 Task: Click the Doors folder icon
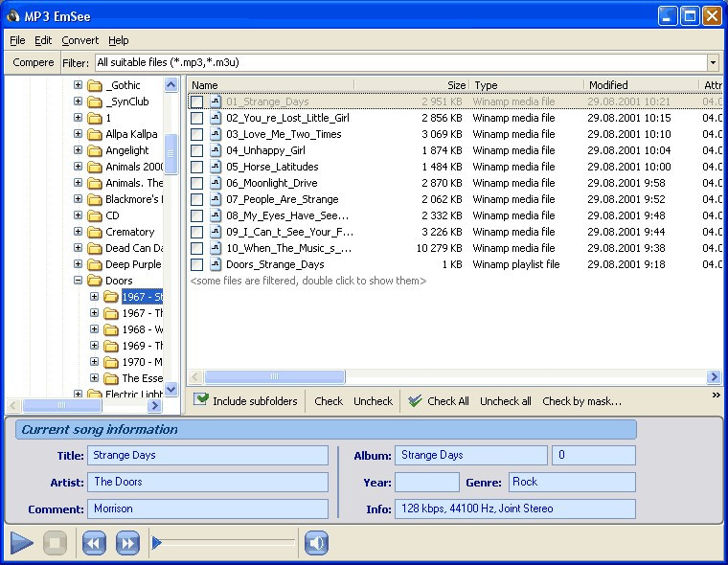tap(95, 281)
